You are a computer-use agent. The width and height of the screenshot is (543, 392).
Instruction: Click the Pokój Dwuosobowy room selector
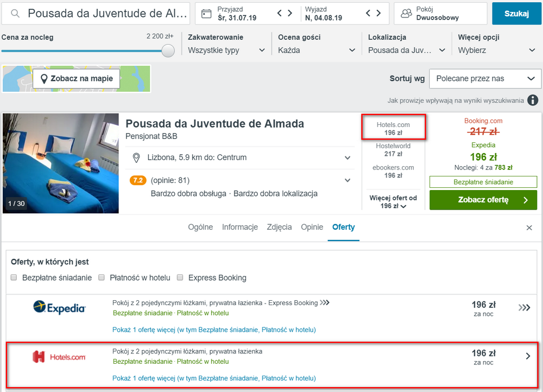440,14
